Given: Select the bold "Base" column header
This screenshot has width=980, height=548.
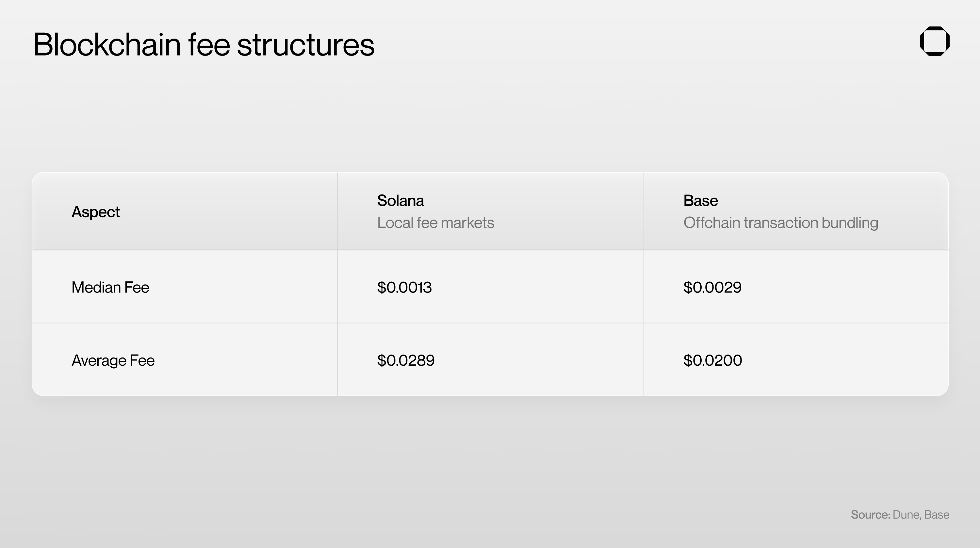Looking at the screenshot, I should coord(700,201).
